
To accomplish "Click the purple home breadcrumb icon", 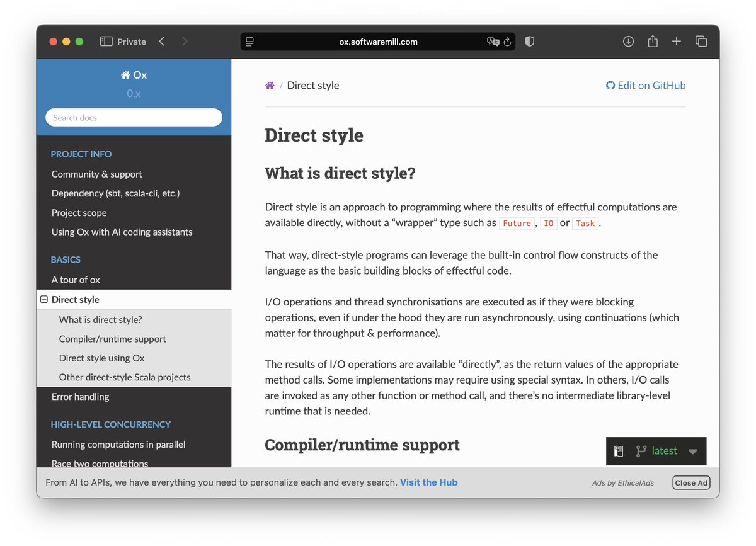I will (270, 86).
